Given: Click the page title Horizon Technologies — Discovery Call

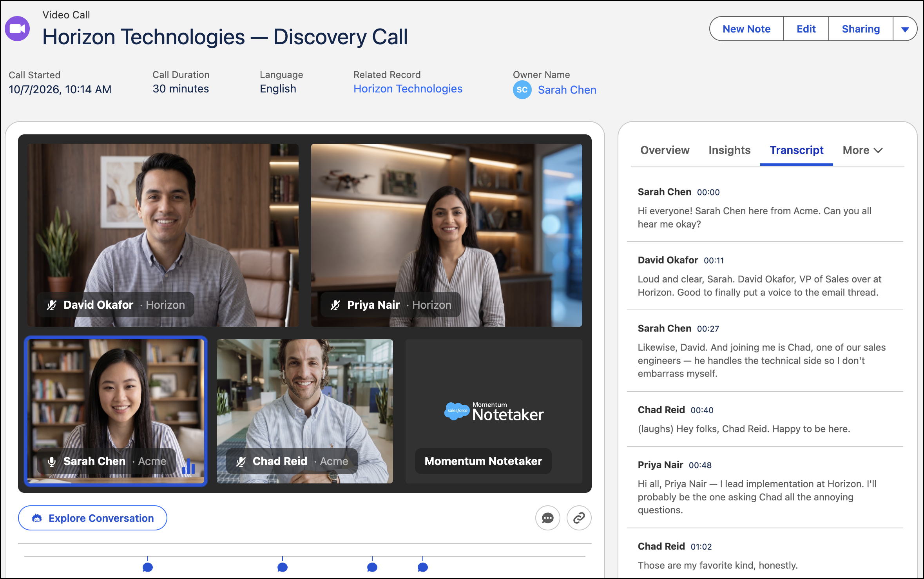Looking at the screenshot, I should (x=225, y=37).
